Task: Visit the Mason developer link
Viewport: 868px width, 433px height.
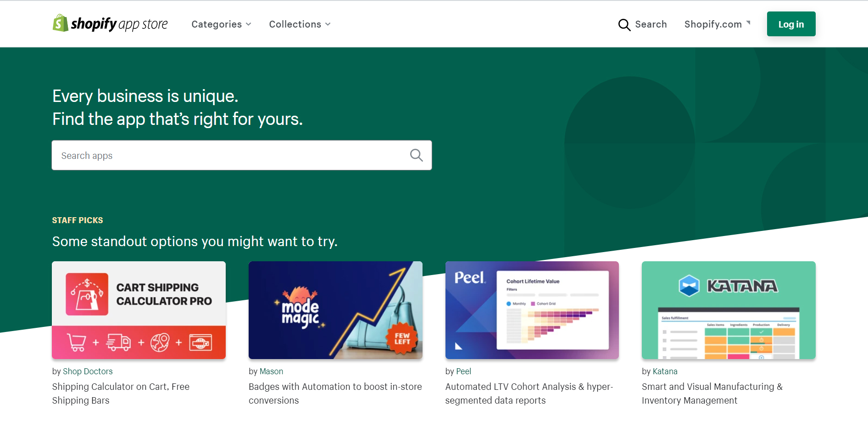Action: 271,371
